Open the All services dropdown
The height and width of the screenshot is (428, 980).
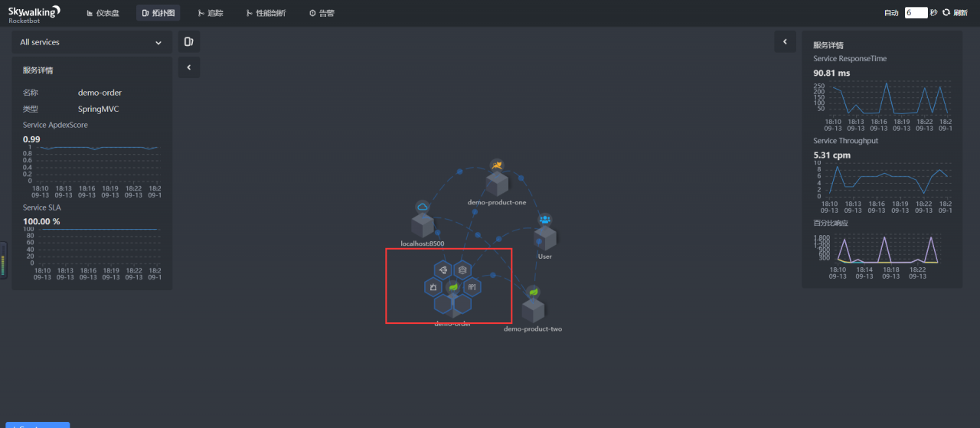coord(92,43)
